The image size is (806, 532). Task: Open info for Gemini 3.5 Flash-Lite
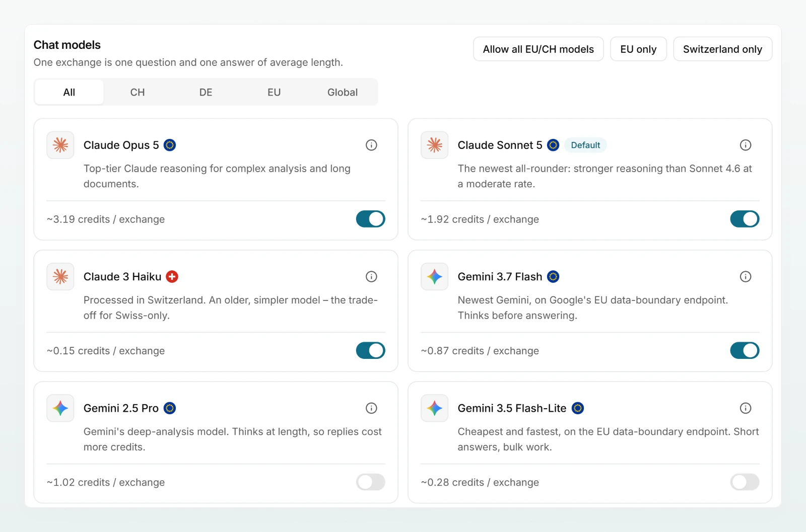point(746,408)
